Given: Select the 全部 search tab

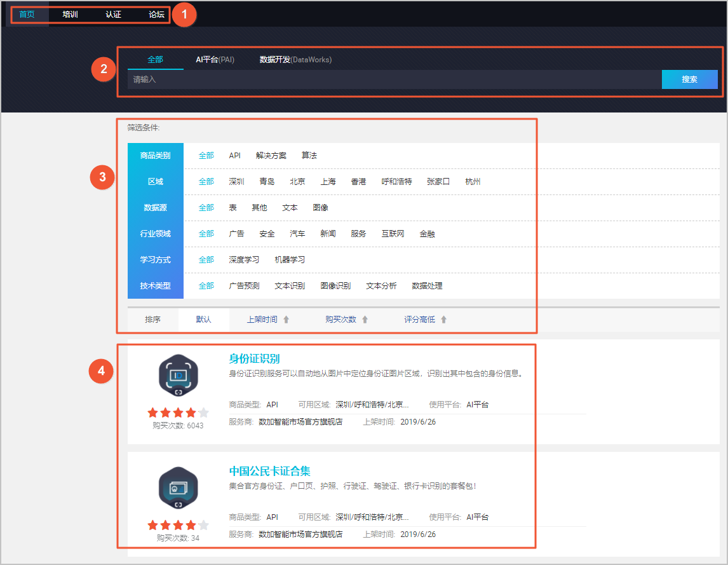Looking at the screenshot, I should click(155, 60).
